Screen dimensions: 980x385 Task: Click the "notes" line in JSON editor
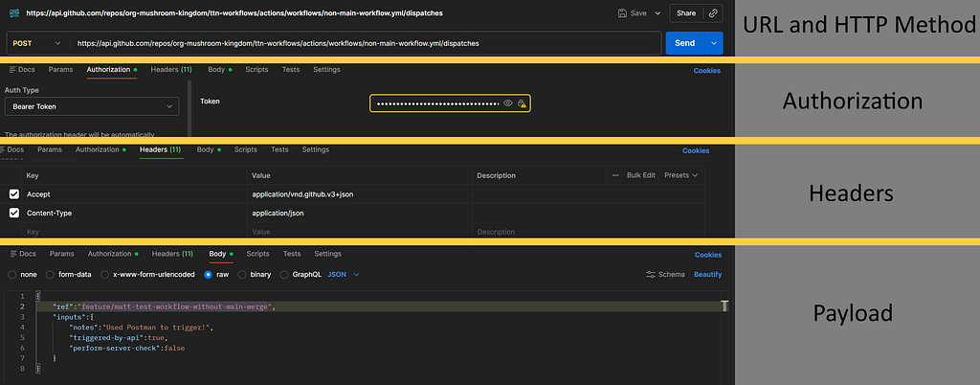[x=142, y=328]
